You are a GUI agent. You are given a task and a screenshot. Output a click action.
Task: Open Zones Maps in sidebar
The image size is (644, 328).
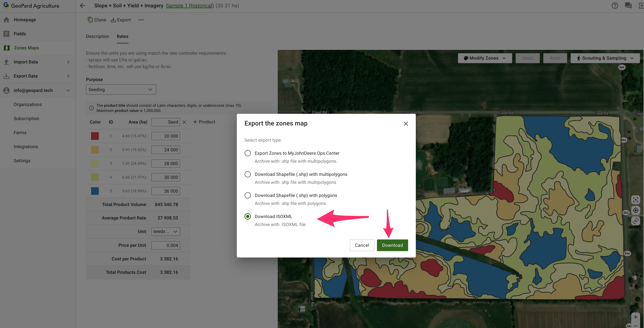click(26, 48)
